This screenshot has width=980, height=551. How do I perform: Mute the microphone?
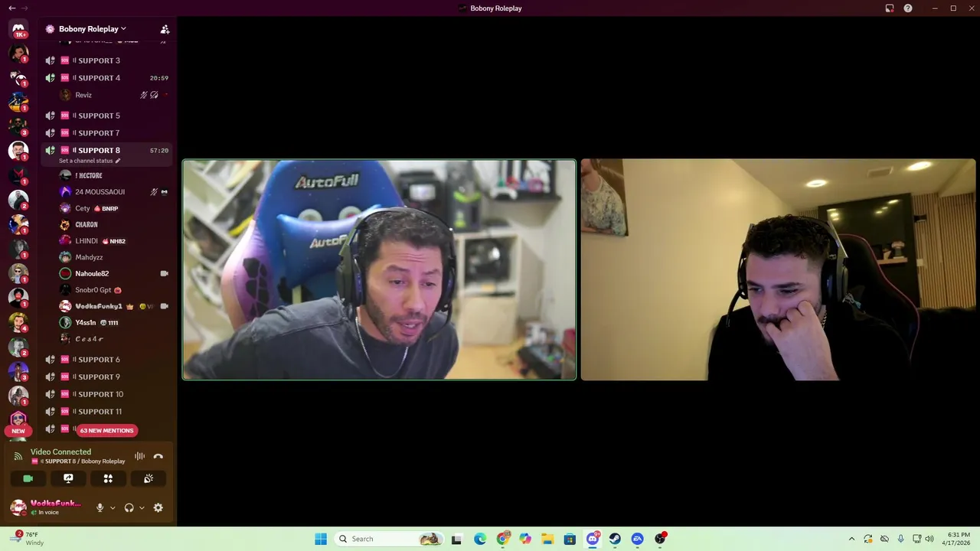tap(100, 507)
